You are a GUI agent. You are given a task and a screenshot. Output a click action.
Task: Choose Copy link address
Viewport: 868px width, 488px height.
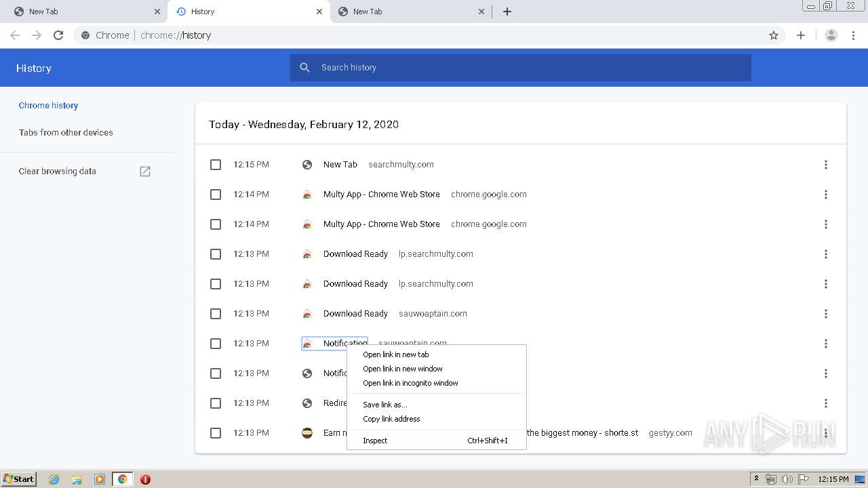tap(437, 419)
